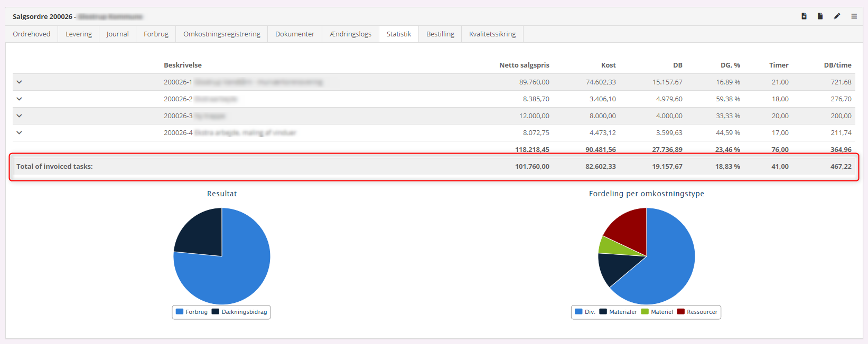Image resolution: width=868 pixels, height=344 pixels.
Task: Open the hamburger menu icon
Action: tap(854, 16)
